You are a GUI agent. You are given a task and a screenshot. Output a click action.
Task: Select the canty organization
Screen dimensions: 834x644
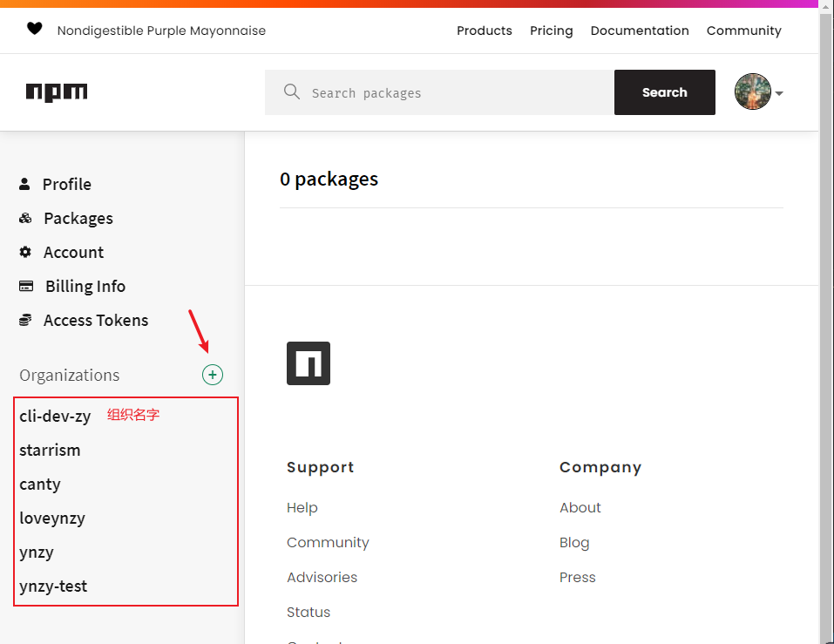pos(40,484)
